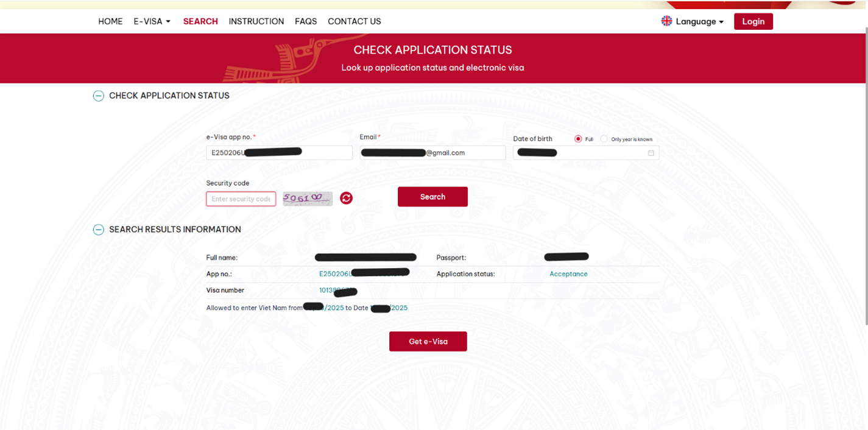Collapse the Check Application Status section

(x=98, y=96)
